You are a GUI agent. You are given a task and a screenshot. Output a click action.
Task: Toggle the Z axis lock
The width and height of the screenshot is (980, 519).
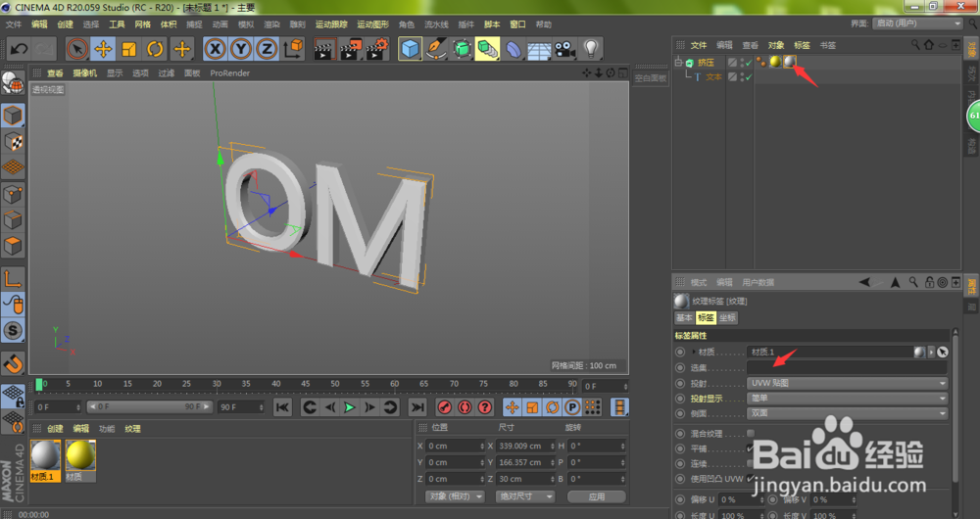click(267, 49)
